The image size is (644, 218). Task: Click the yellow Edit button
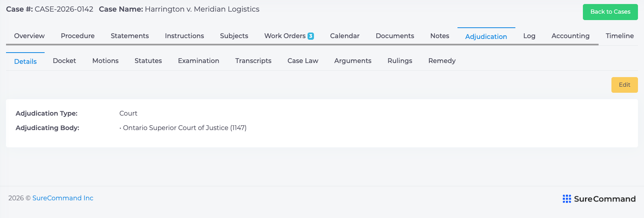pyautogui.click(x=624, y=85)
